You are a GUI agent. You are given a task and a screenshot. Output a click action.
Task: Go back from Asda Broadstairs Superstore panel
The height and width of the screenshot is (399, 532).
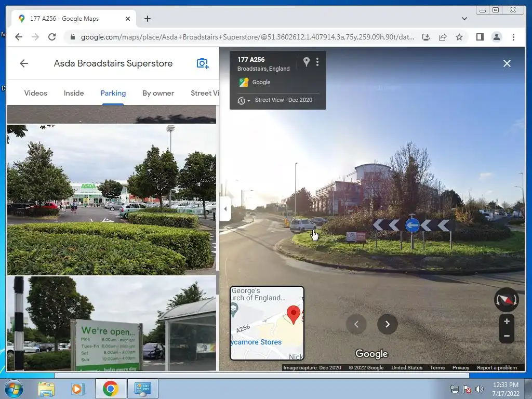[24, 63]
